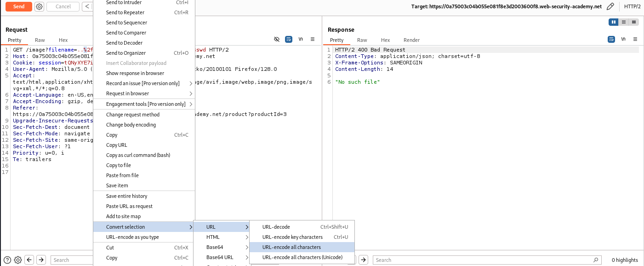Choose Send to Comparer

tap(144, 33)
